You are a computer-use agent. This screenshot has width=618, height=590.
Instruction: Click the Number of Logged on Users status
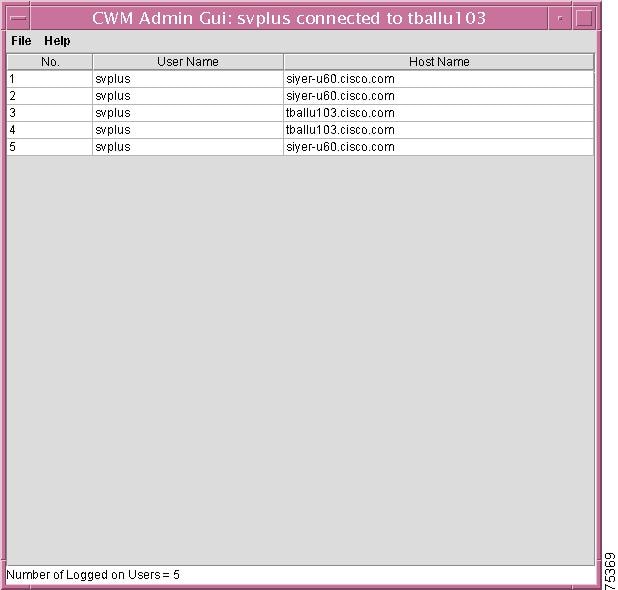[x=93, y=575]
